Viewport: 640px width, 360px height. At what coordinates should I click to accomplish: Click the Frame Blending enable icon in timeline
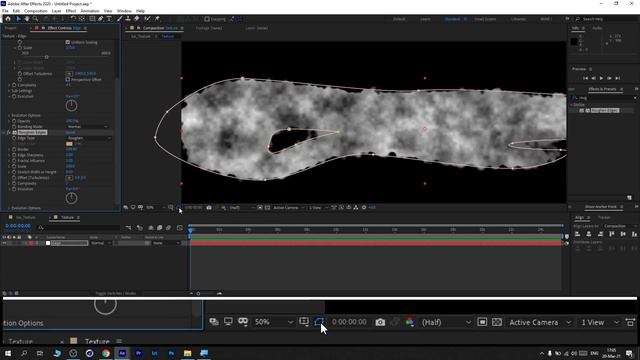(x=160, y=228)
